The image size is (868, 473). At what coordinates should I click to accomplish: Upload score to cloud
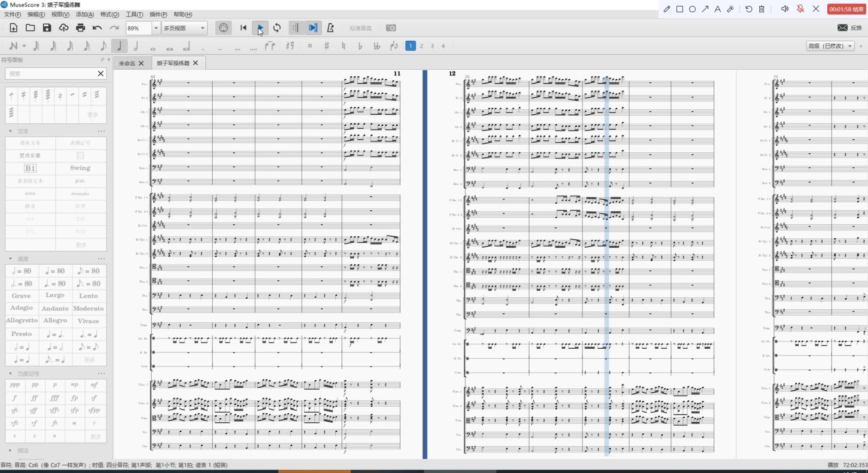64,28
